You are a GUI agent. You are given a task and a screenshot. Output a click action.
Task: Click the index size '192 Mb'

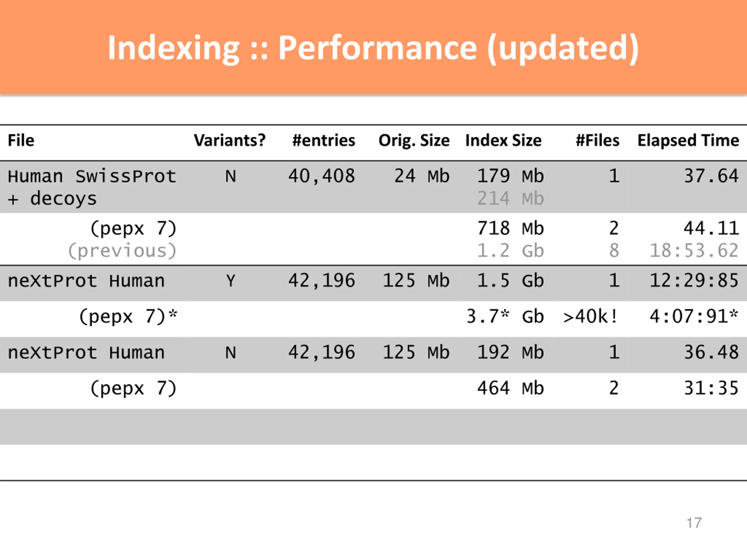[510, 353]
